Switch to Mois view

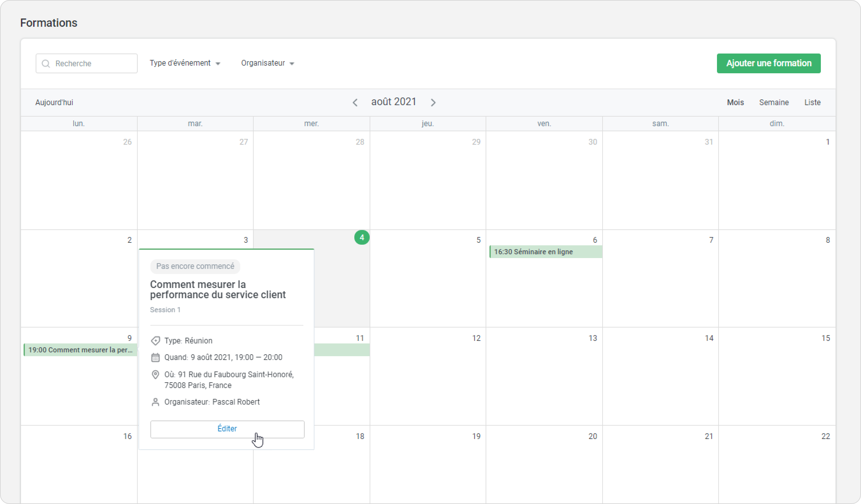click(x=735, y=103)
